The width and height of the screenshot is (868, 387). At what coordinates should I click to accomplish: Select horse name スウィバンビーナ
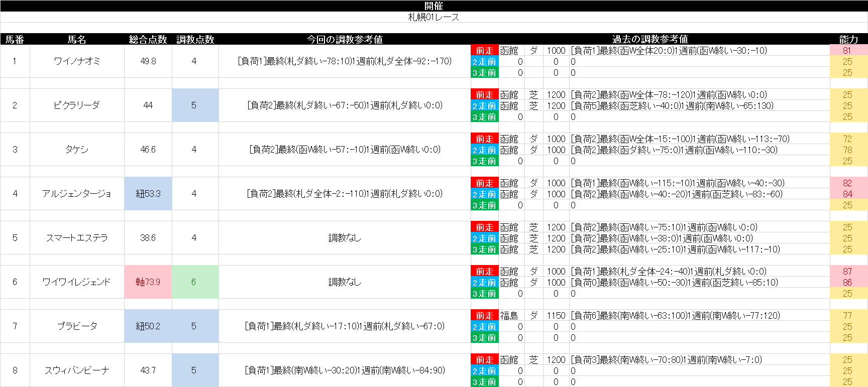(77, 370)
